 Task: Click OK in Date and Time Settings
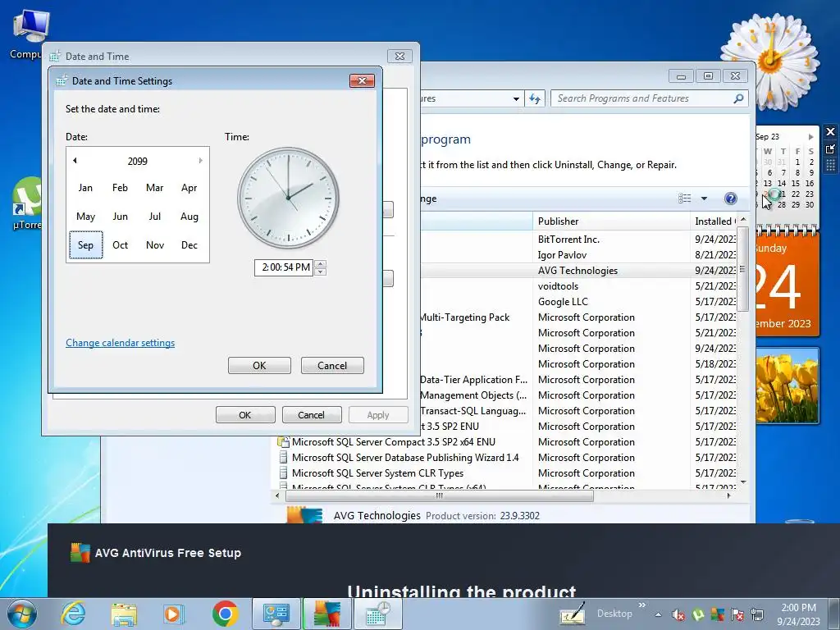pyautogui.click(x=259, y=365)
